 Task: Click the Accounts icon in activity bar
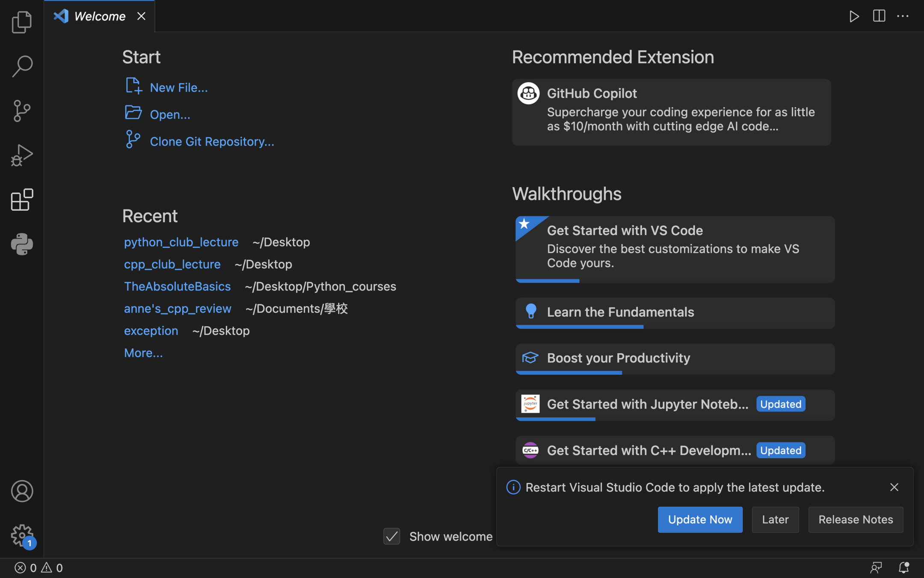tap(22, 491)
